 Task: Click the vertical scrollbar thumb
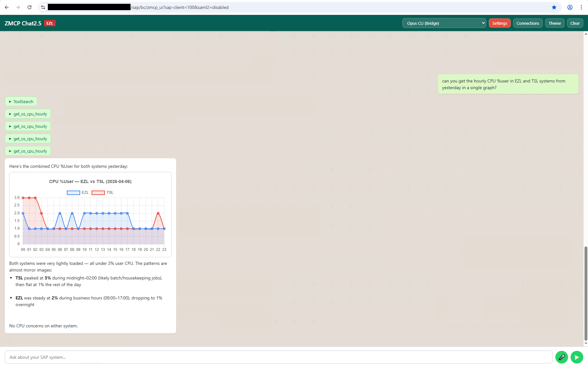(x=586, y=293)
